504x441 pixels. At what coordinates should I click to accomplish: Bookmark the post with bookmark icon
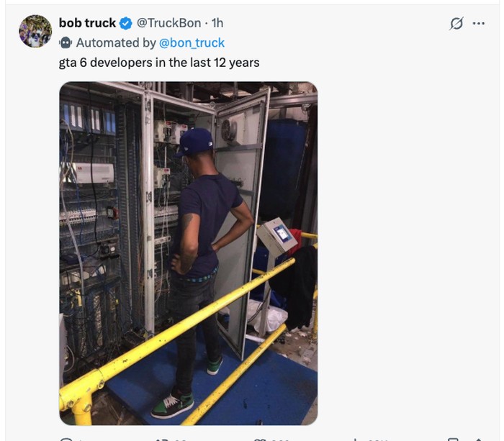click(453, 439)
